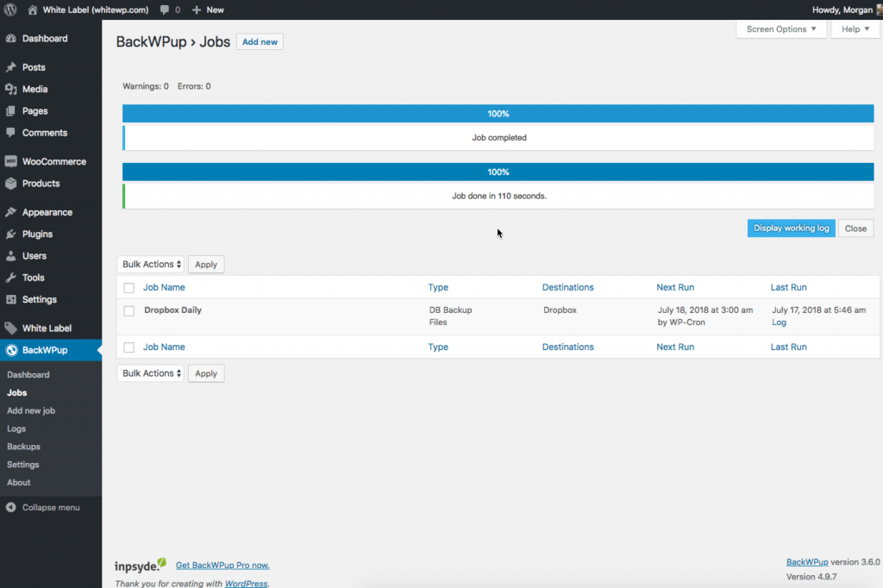The width and height of the screenshot is (883, 588).
Task: Toggle the bottom Job Name select-all checkbox
Action: pos(129,347)
